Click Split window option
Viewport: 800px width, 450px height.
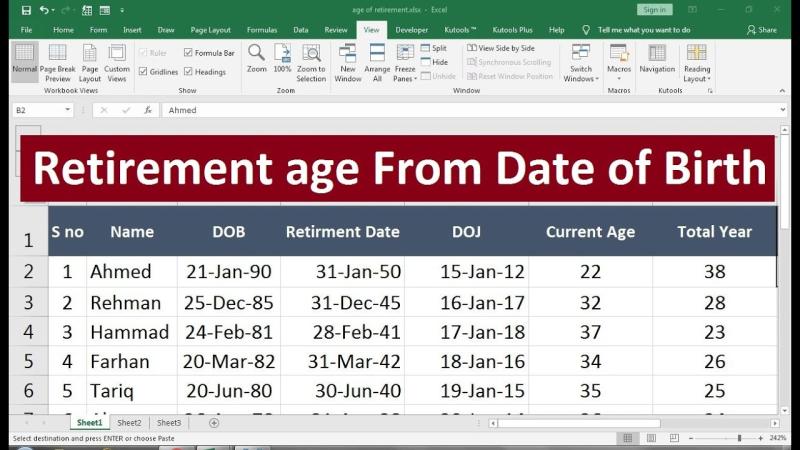(434, 48)
